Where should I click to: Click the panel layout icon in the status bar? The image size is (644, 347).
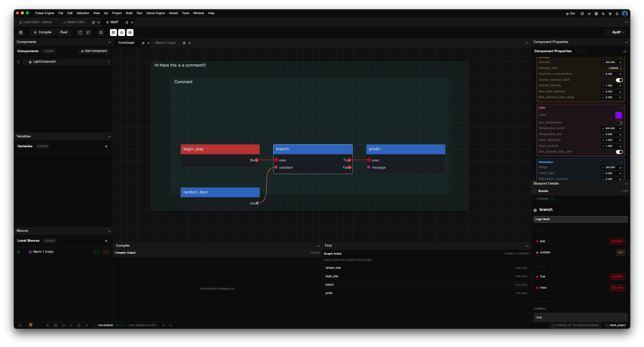coord(55,325)
